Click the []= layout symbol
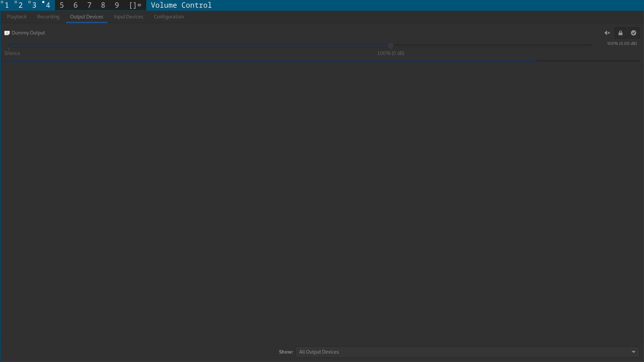 point(135,5)
